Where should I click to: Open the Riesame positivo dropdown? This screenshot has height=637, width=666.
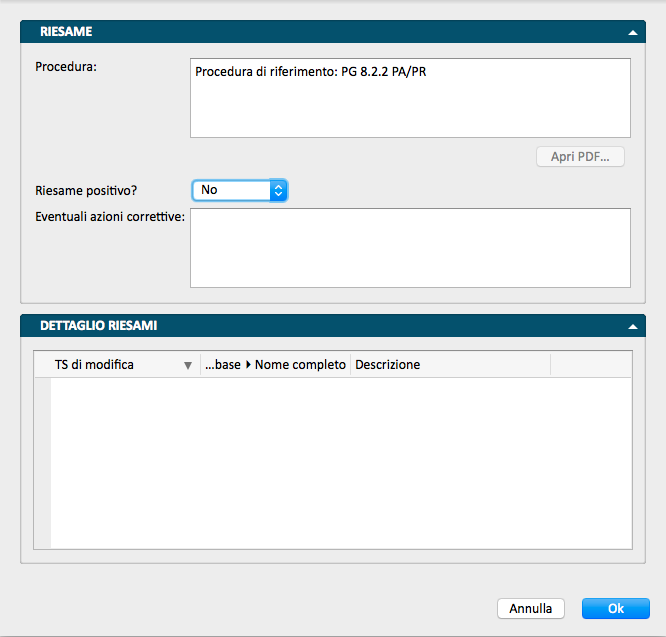tap(240, 189)
